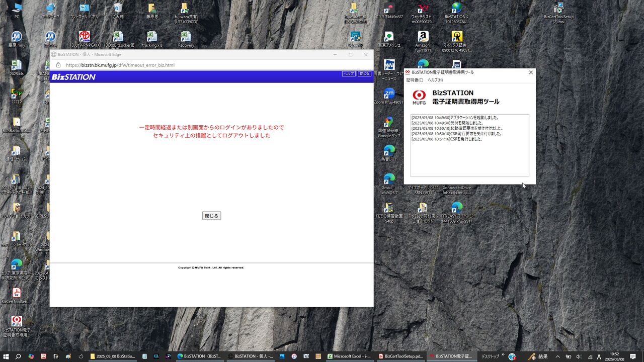Open the BizCertToolSetup (2).msi installer icon

558,13
